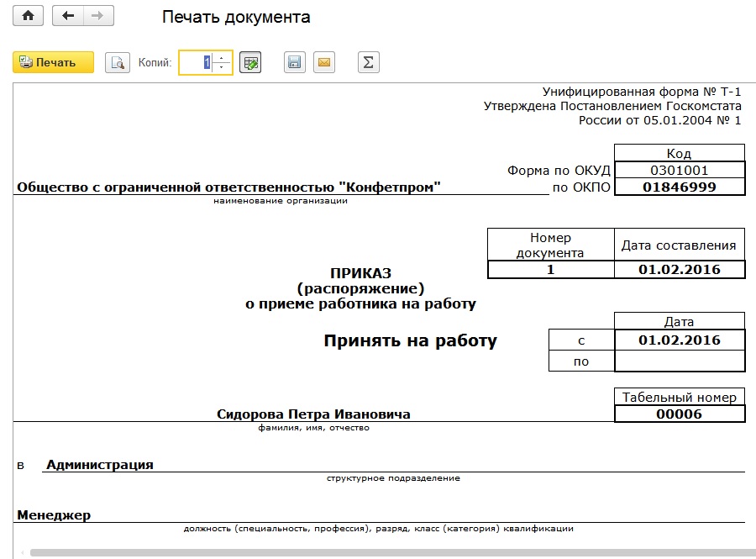Click the 'фамилия, имя, отчество' caption

coord(314,428)
